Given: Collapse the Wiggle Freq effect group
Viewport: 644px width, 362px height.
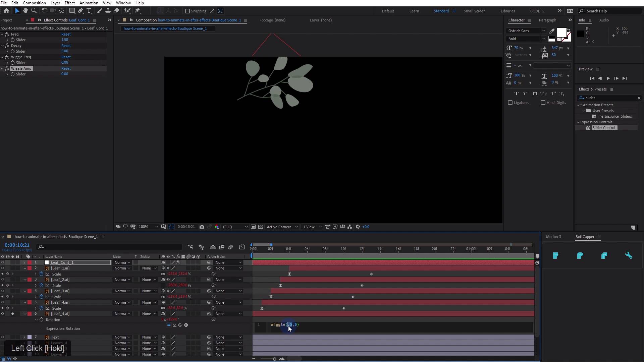Looking at the screenshot, I should [x=2, y=57].
